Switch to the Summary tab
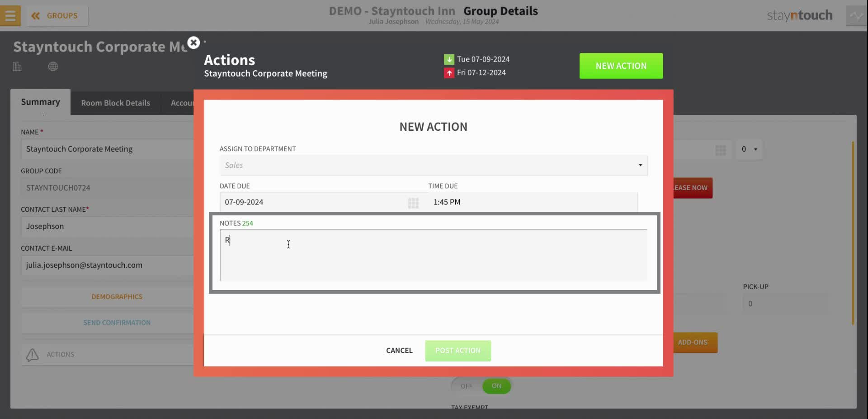 coord(40,102)
